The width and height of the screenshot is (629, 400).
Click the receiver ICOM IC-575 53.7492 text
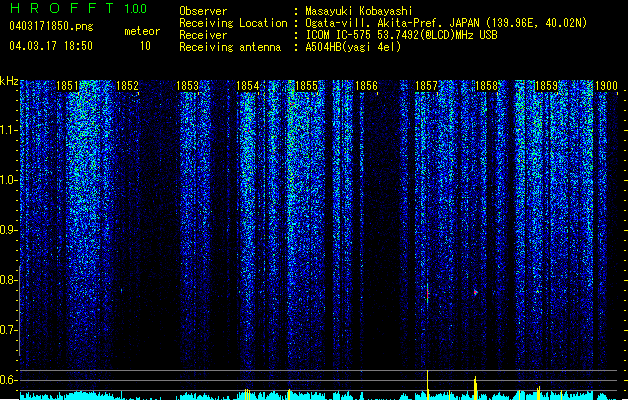tap(401, 35)
